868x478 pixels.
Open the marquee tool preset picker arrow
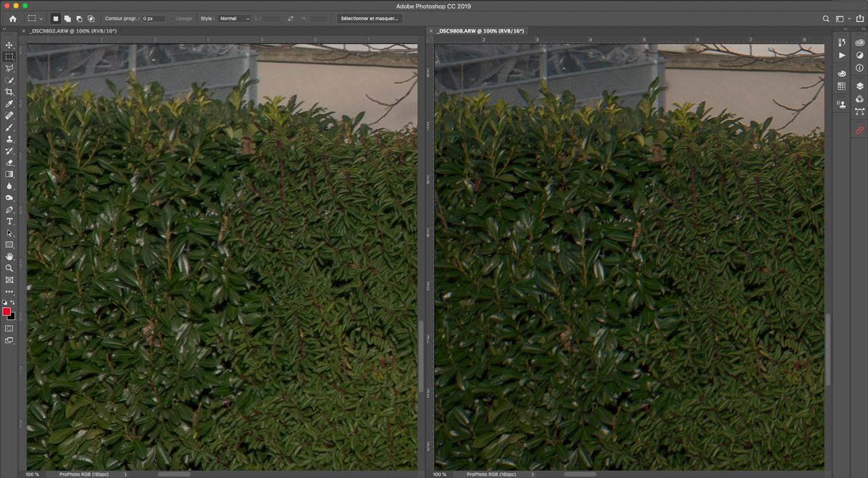click(41, 19)
